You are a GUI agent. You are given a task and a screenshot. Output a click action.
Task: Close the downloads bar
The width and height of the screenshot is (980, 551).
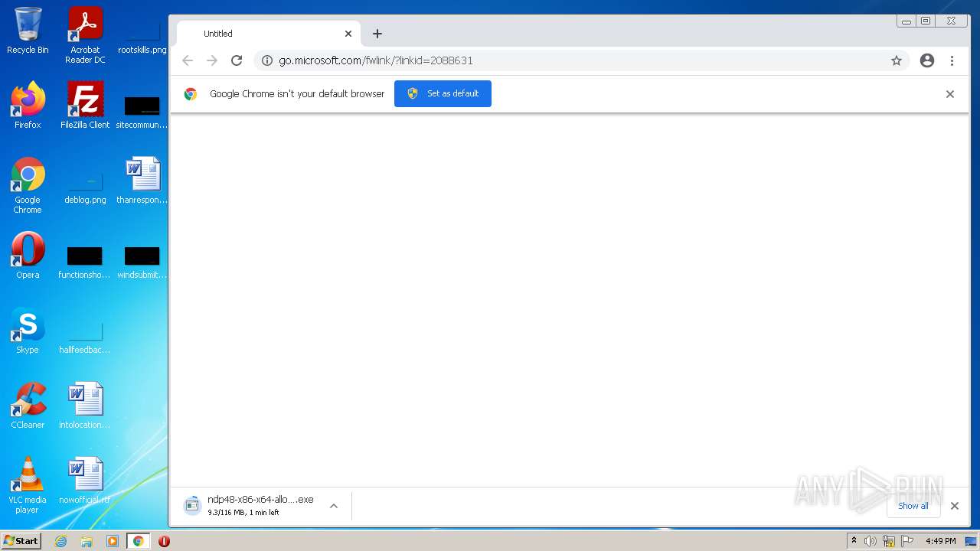point(955,506)
